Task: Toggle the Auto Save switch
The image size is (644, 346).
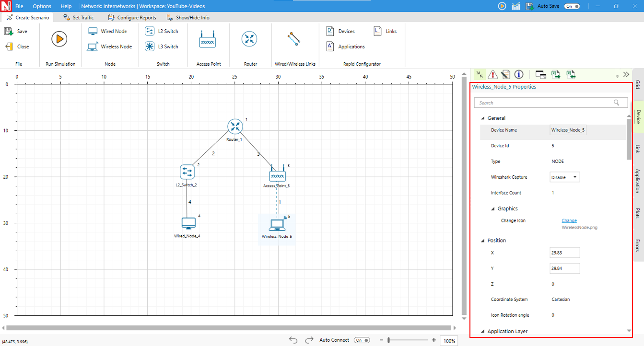Action: click(572, 6)
